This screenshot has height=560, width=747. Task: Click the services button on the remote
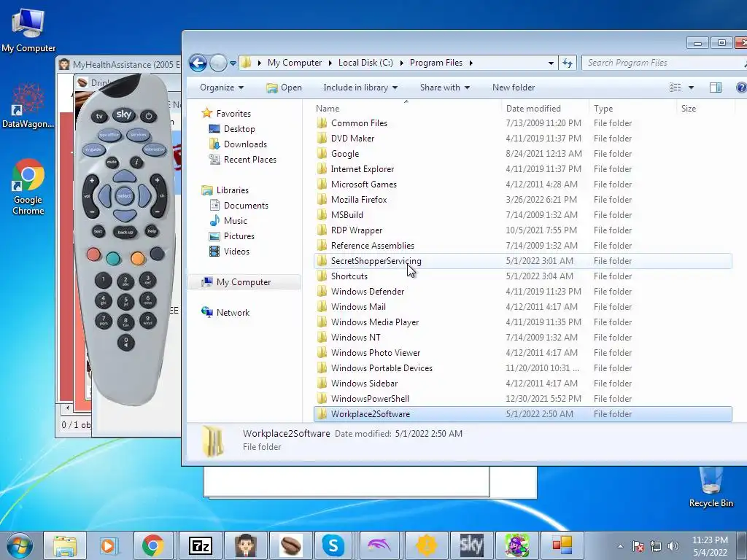(138, 135)
